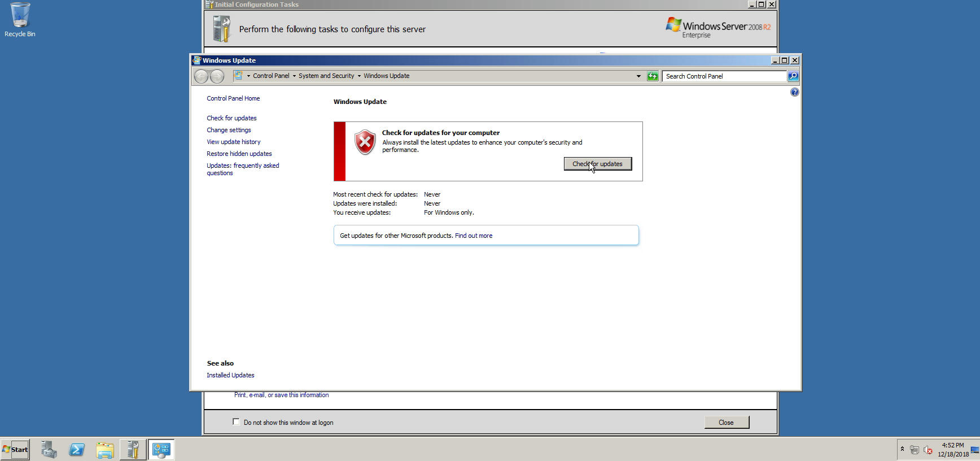Click Check for updates sidebar link
The height and width of the screenshot is (461, 980).
coord(231,118)
